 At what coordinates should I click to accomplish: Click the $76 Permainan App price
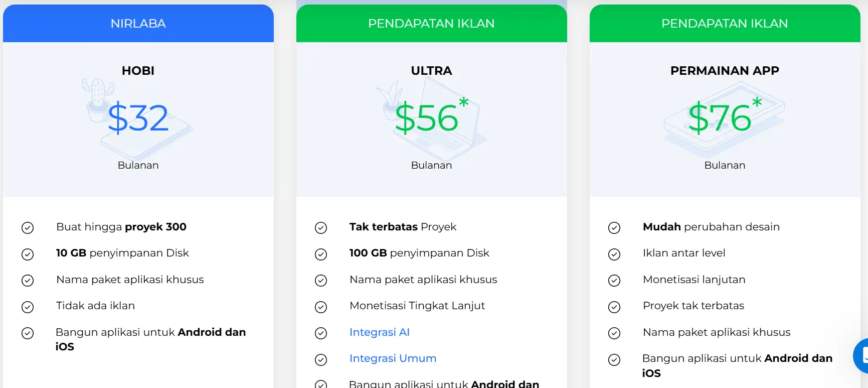721,118
